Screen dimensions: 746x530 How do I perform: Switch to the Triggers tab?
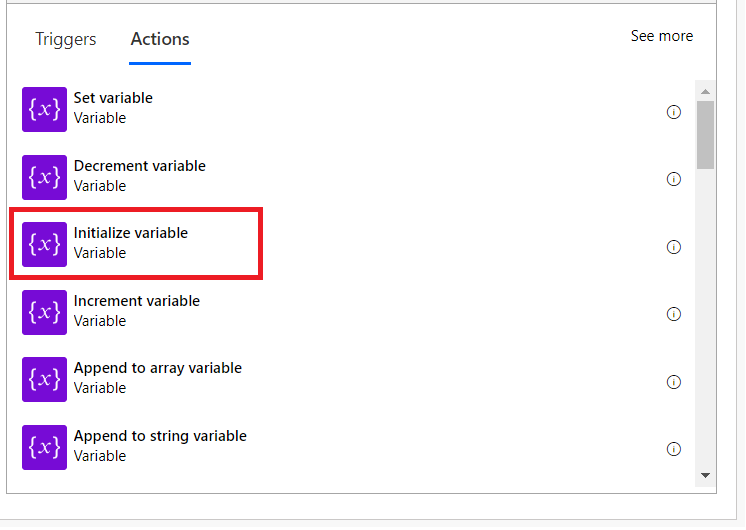coord(66,40)
